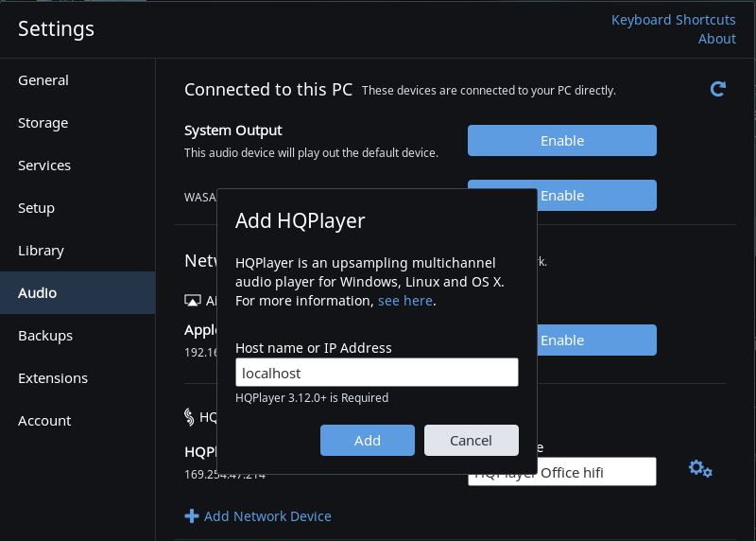Enable the Apple AirPlay network device
This screenshot has height=541, width=756.
597,340
